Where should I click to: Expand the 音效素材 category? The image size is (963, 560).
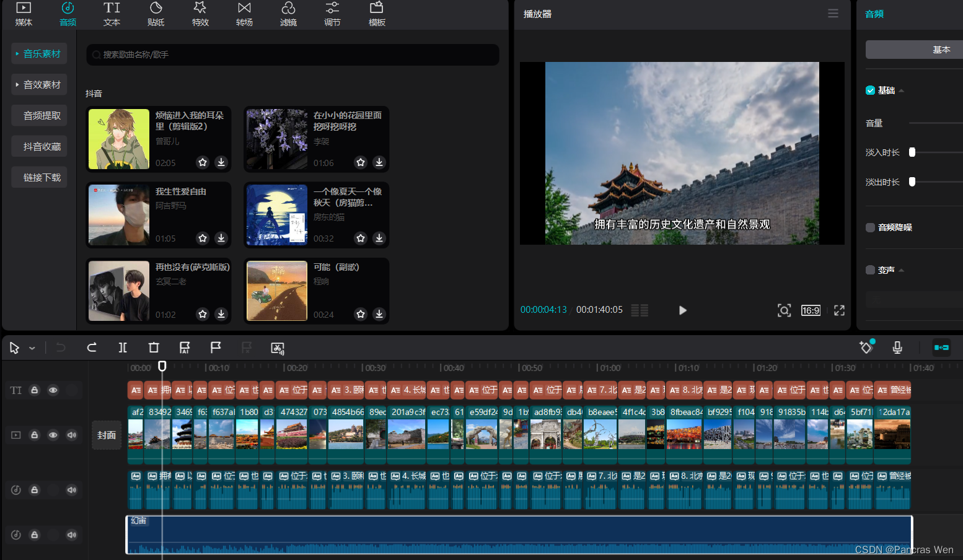[39, 85]
